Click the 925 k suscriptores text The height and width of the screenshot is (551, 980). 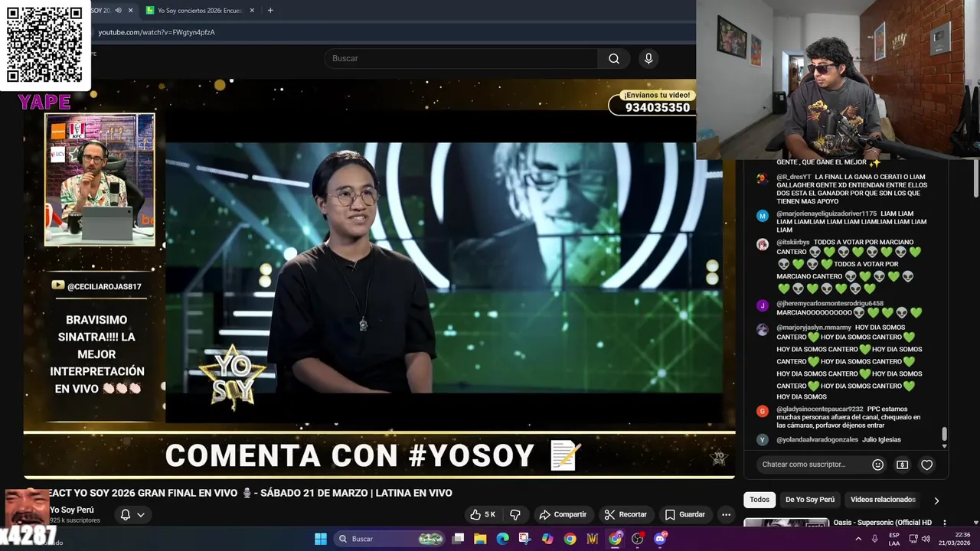tap(75, 520)
